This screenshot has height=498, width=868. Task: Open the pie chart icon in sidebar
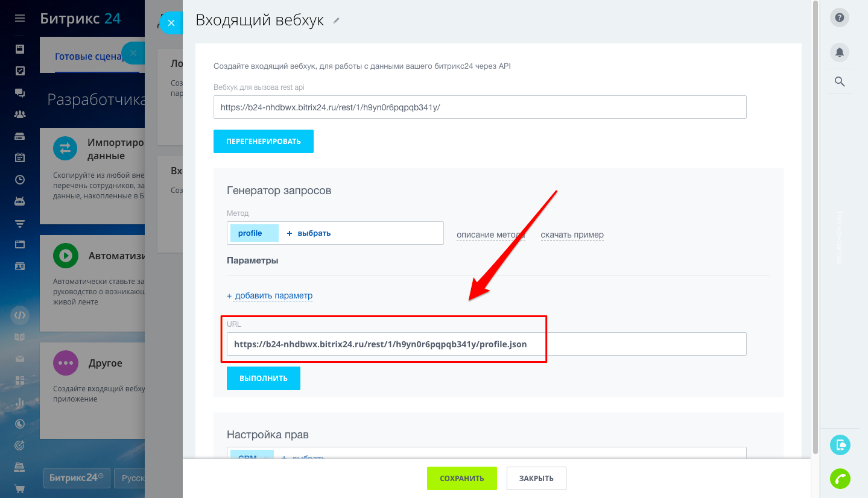tap(20, 424)
